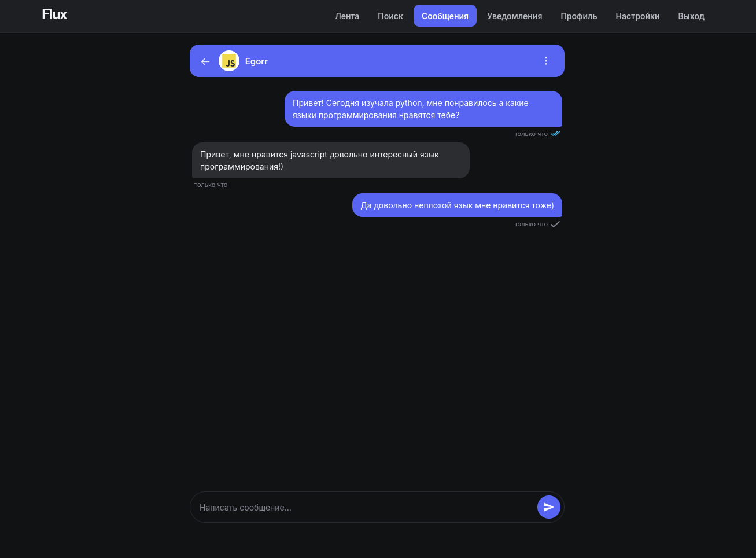Go to the Лента feed tab
The height and width of the screenshot is (558, 756).
(x=347, y=16)
